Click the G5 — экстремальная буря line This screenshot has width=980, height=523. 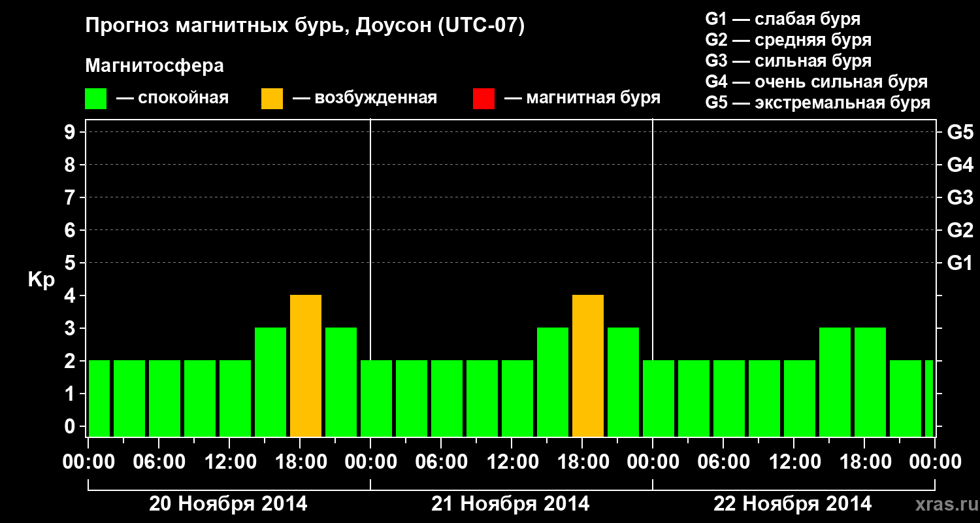pos(817,103)
